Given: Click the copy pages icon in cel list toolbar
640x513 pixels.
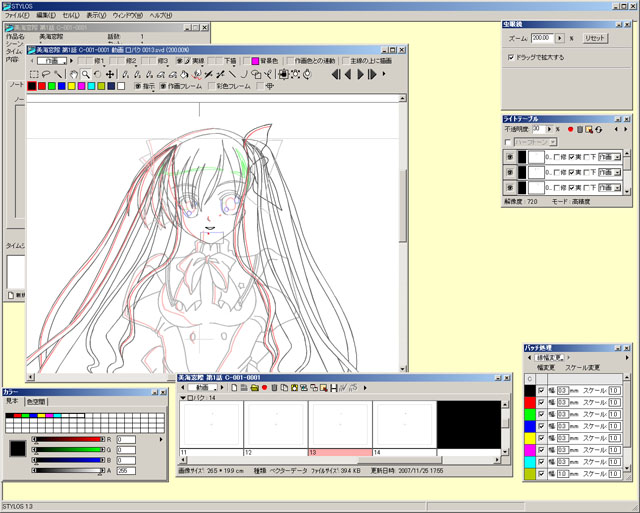Looking at the screenshot, I should tap(284, 388).
